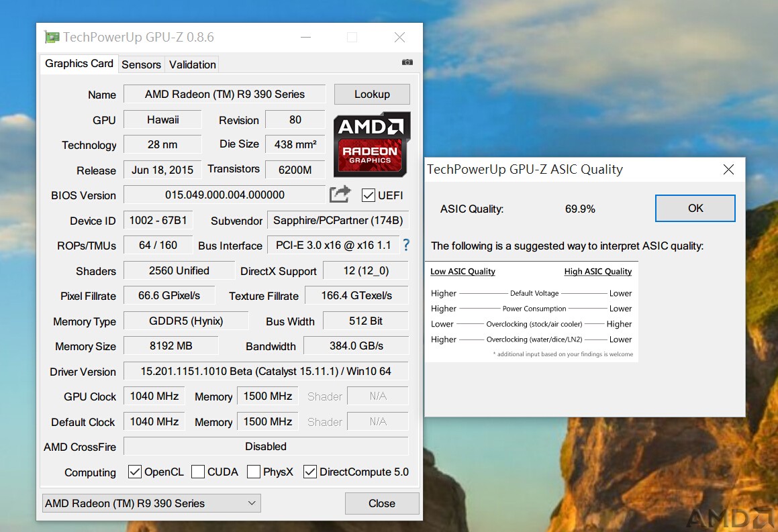The height and width of the screenshot is (532, 778).
Task: Click the GPU Clock field 1040 MHz
Action: [x=154, y=396]
